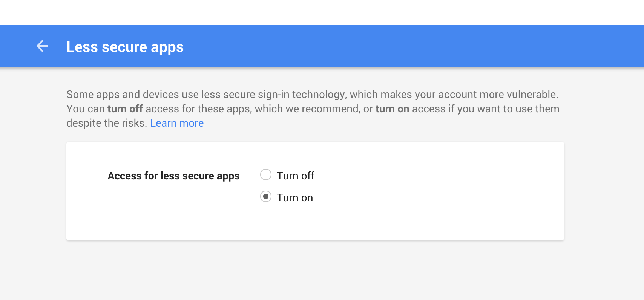Select the "Turn on" radio button
Screen dimensions: 644x300
click(266, 197)
